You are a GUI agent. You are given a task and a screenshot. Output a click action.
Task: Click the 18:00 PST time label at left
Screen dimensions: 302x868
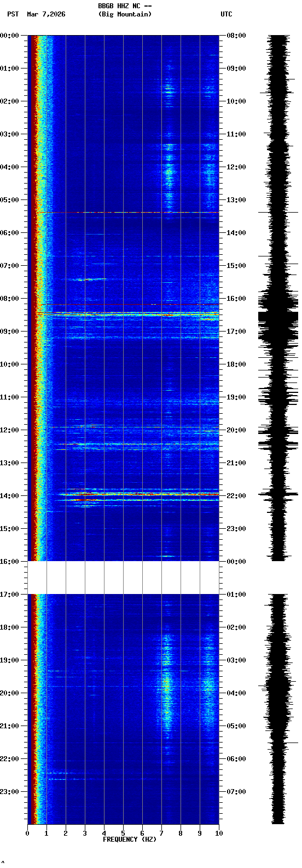click(9, 627)
